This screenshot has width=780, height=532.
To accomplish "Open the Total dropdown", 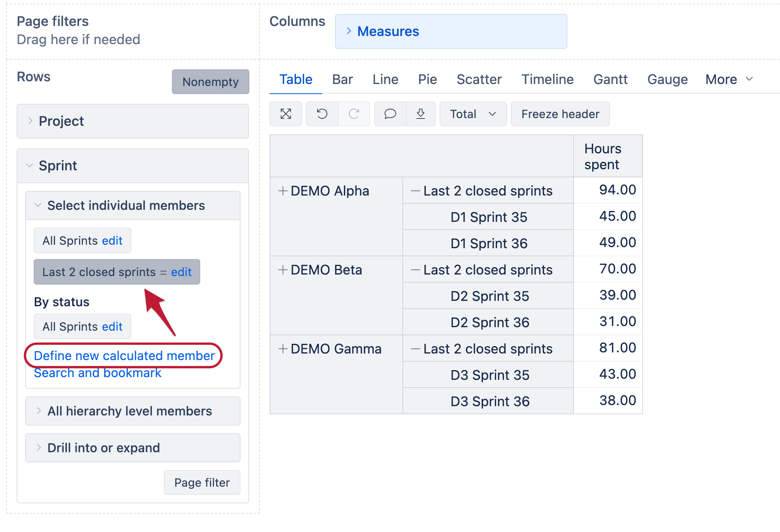I will pos(473,114).
